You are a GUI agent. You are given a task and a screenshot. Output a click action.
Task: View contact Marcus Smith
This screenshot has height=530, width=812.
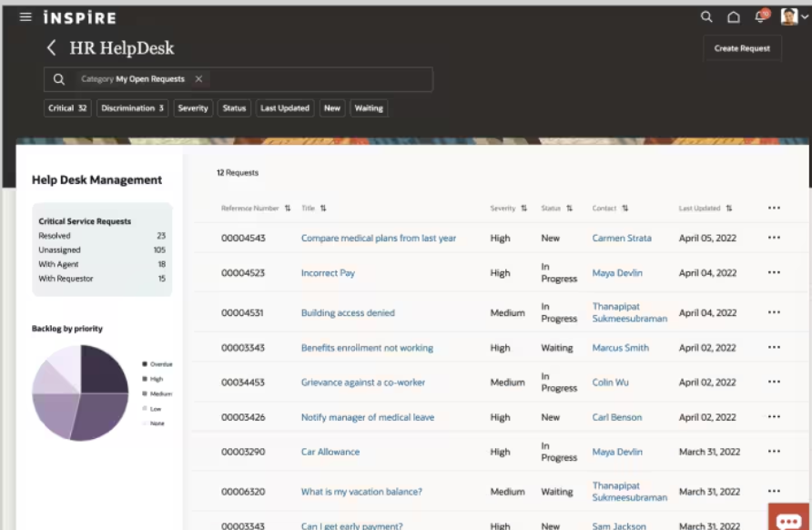[621, 348]
